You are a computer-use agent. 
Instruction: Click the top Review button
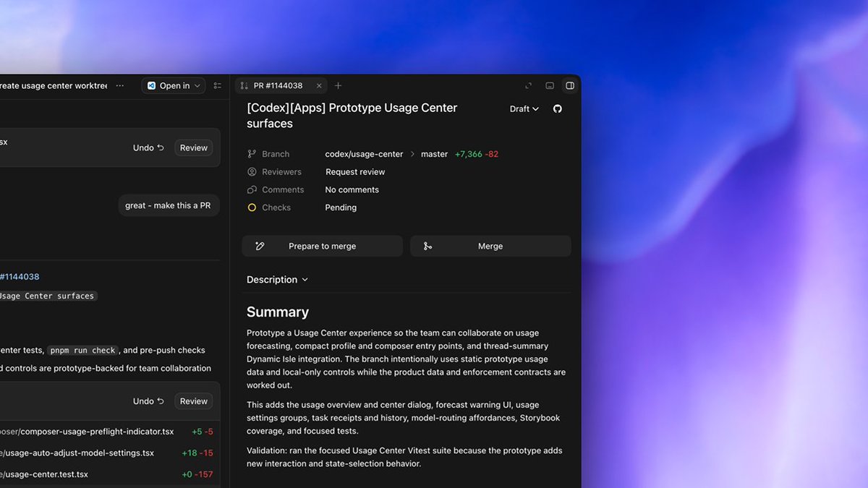click(x=194, y=147)
